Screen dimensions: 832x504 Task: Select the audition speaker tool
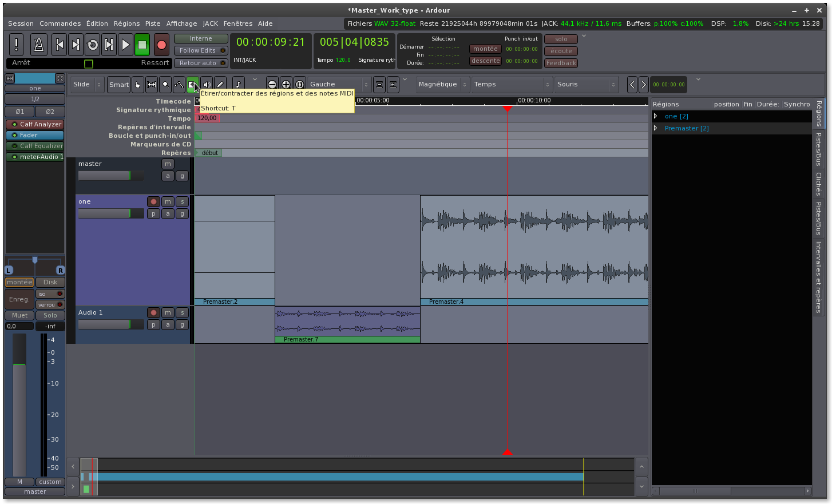[x=207, y=85]
